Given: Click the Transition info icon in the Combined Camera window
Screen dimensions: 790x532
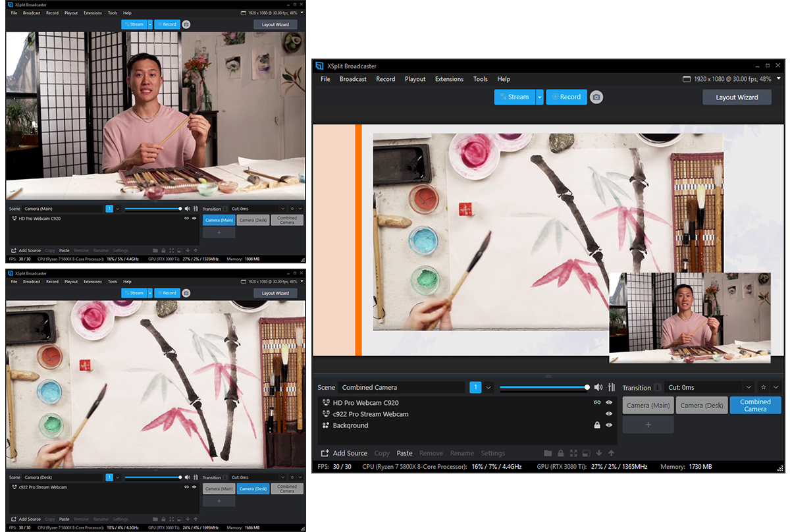Looking at the screenshot, I should coord(658,388).
